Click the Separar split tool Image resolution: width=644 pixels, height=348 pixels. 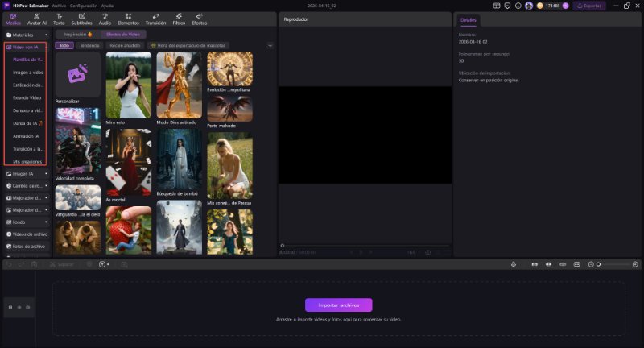click(62, 264)
